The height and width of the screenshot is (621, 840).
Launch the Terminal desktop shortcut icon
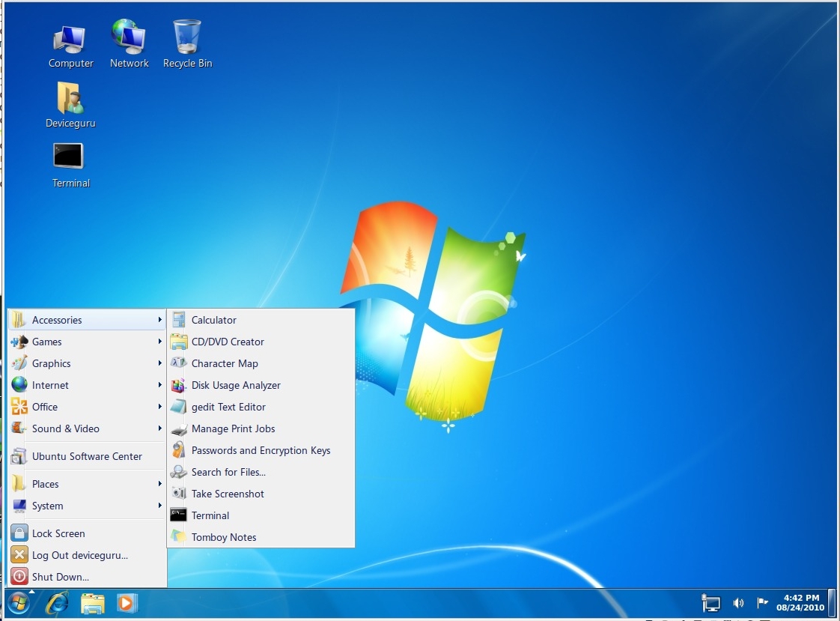(x=69, y=156)
